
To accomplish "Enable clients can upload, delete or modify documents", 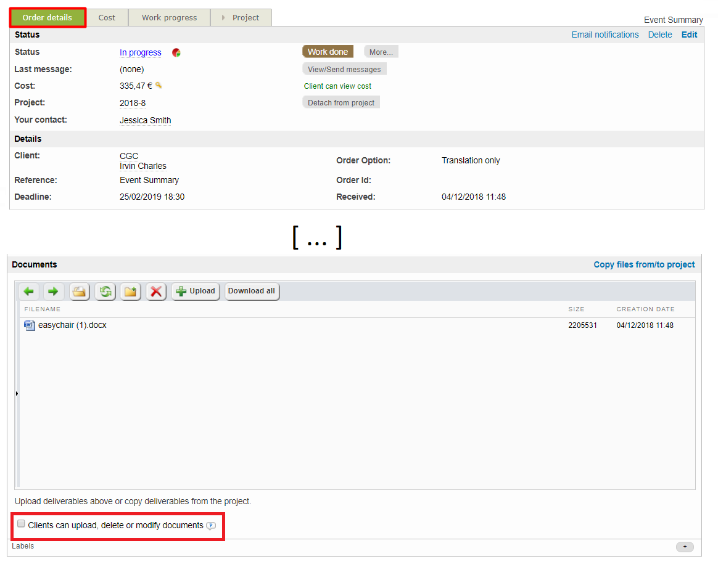I will [22, 524].
